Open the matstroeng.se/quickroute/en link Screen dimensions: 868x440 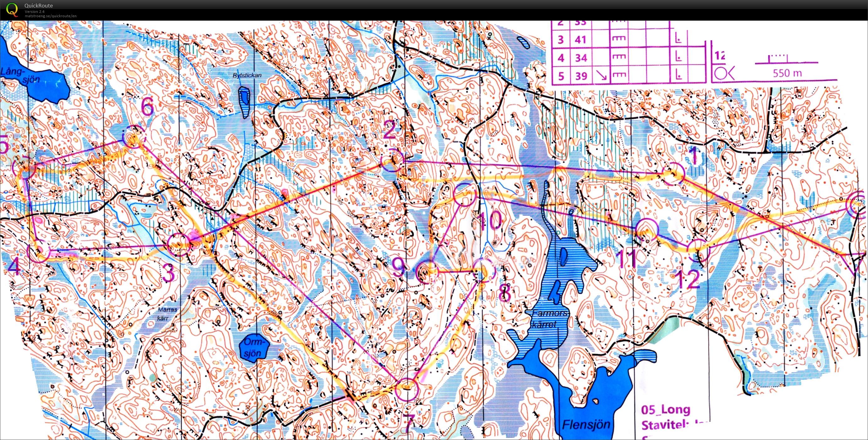pos(51,16)
